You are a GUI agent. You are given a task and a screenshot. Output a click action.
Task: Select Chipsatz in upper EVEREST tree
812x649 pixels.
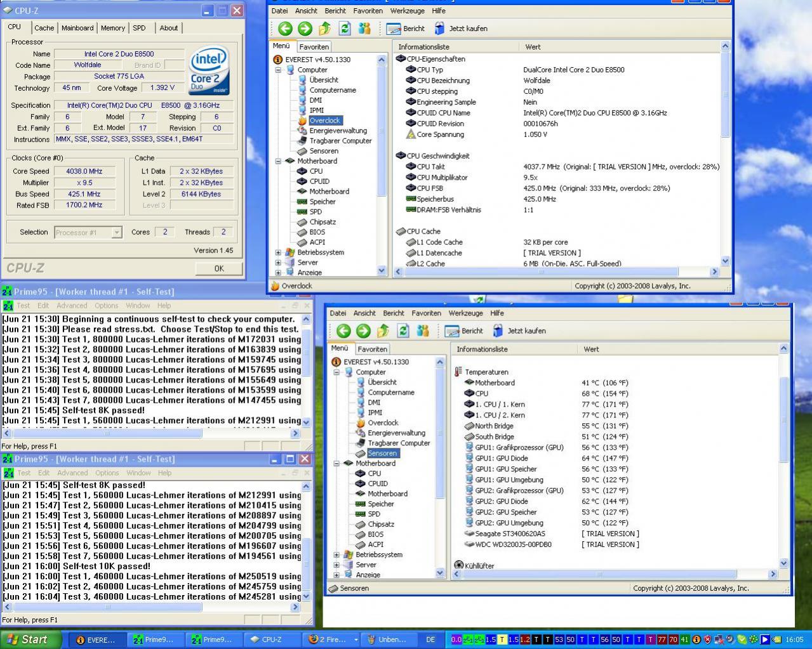323,222
